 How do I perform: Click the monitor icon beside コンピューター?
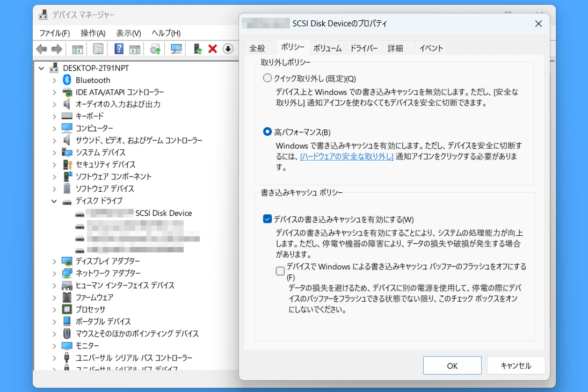[x=67, y=128]
